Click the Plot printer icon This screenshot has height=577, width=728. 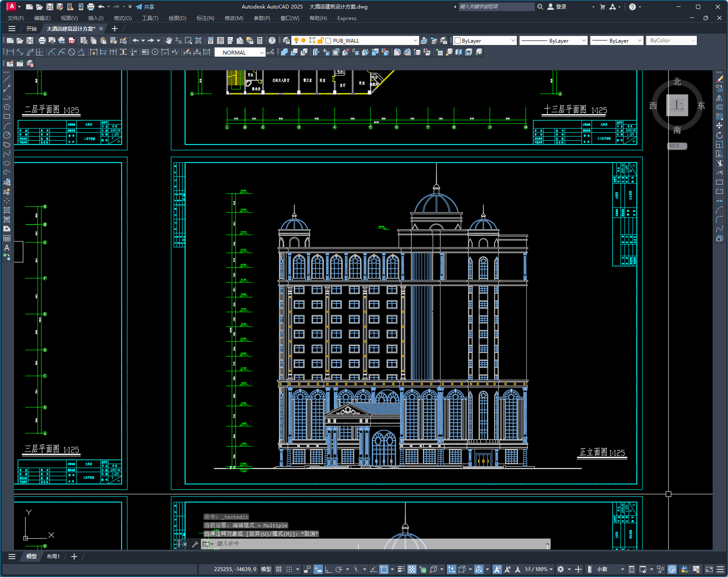point(42,40)
